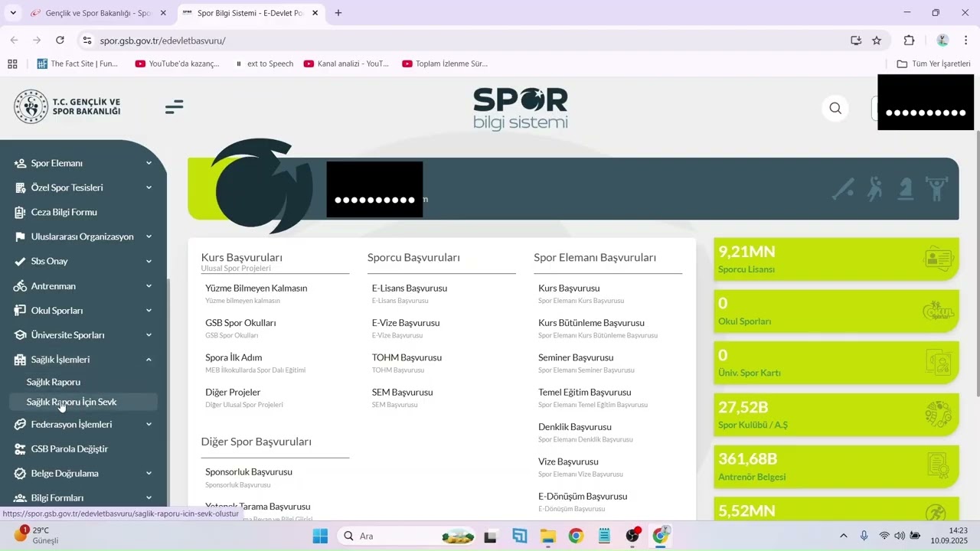Image resolution: width=980 pixels, height=551 pixels.
Task: Open the GSB Spor Okulları link
Action: [240, 323]
